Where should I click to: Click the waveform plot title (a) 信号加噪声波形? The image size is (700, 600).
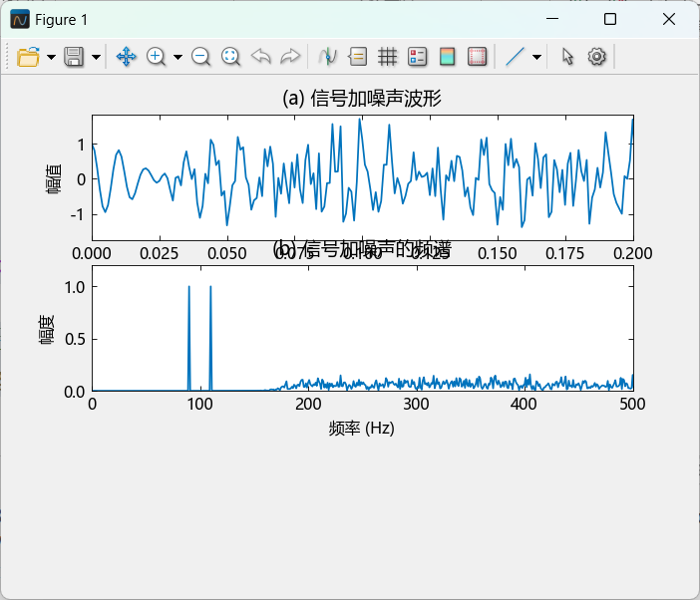pyautogui.click(x=362, y=98)
